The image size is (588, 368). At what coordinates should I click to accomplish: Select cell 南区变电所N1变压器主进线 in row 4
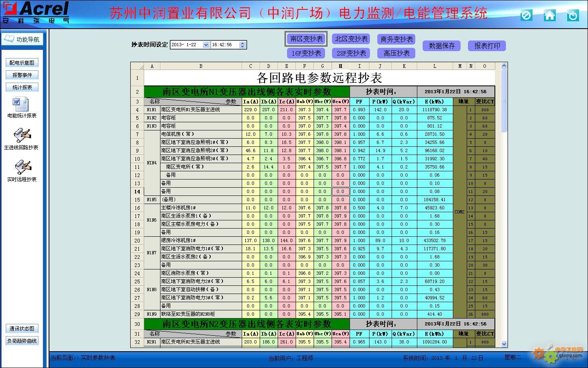(200, 110)
